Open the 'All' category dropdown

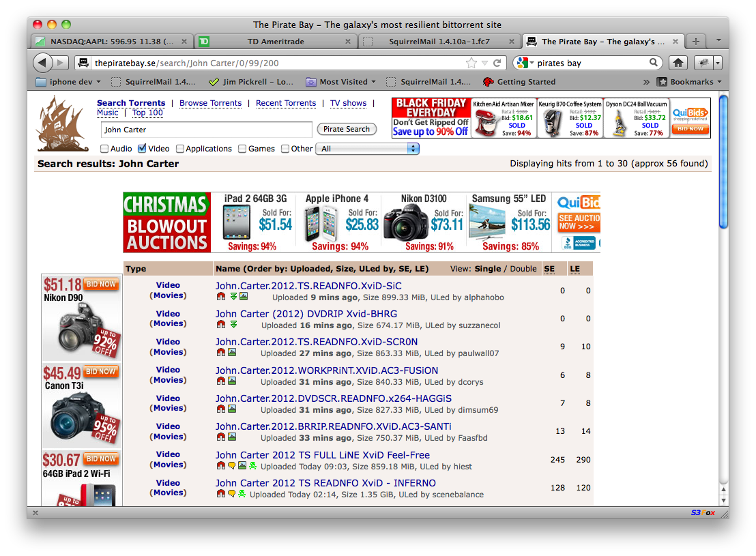(x=367, y=149)
